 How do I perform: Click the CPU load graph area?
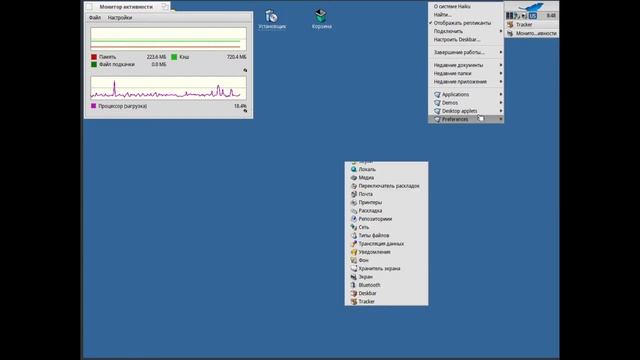(168, 88)
